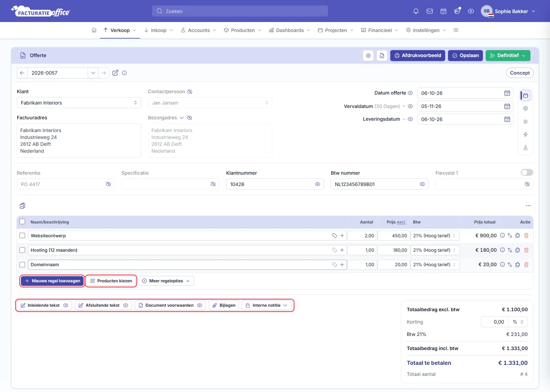Delete the Websiteontwerp line with trash icon
The image size is (550, 392).
point(526,236)
